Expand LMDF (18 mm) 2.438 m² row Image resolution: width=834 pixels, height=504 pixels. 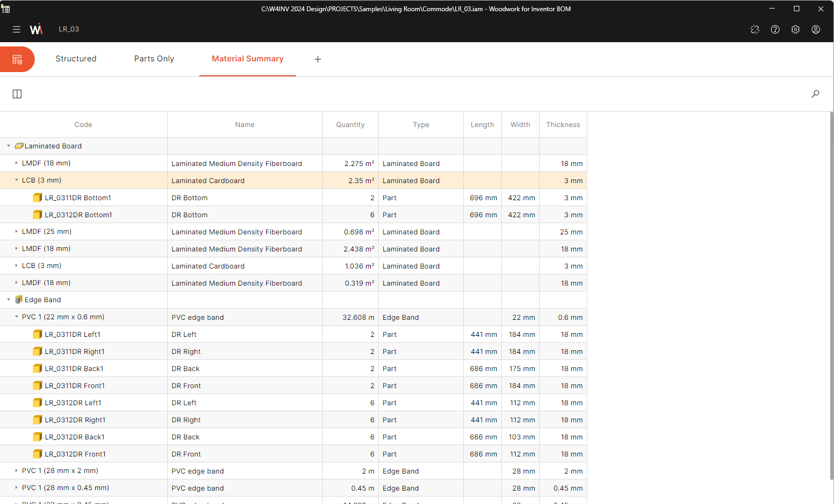17,248
